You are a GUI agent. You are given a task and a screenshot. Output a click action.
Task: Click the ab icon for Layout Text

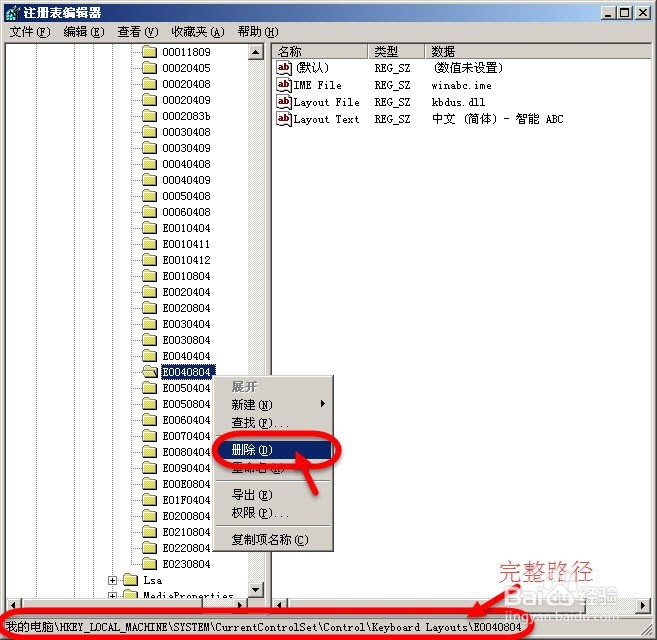click(x=284, y=119)
